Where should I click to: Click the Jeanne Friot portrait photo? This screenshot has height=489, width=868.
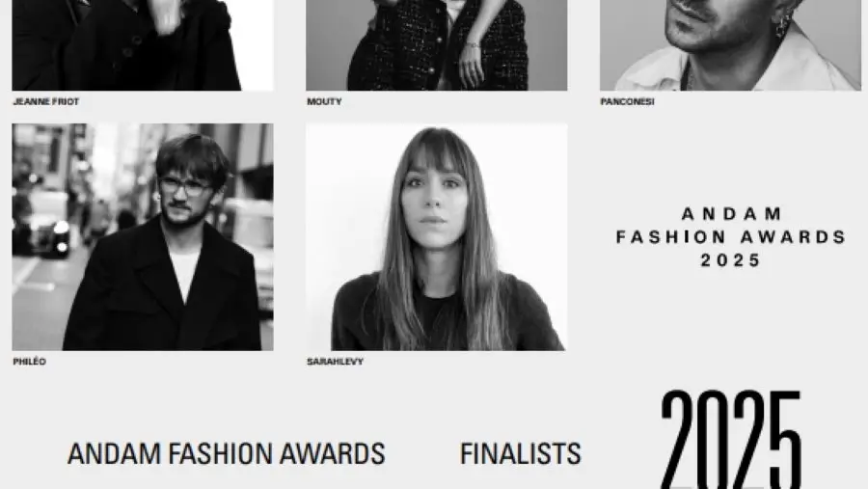tap(143, 45)
